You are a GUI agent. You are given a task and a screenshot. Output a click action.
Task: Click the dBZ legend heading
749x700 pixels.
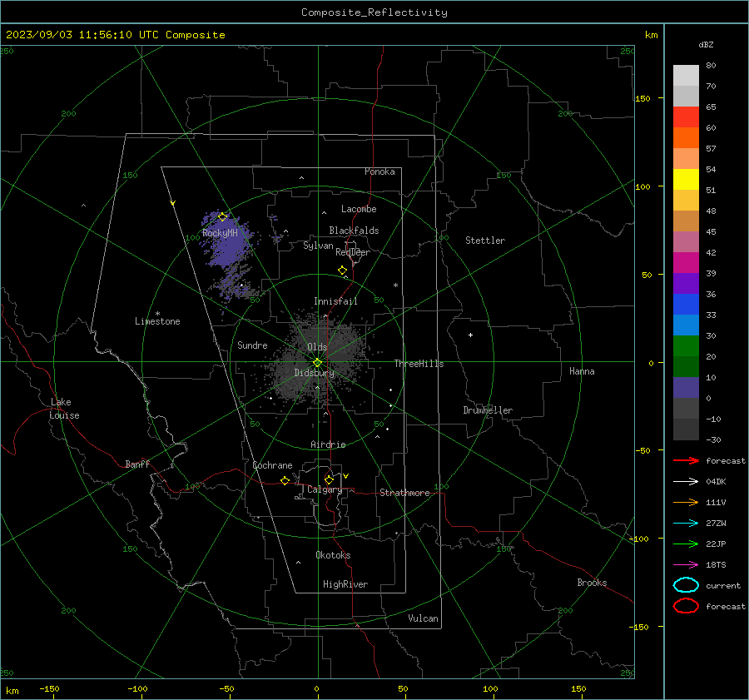(706, 44)
